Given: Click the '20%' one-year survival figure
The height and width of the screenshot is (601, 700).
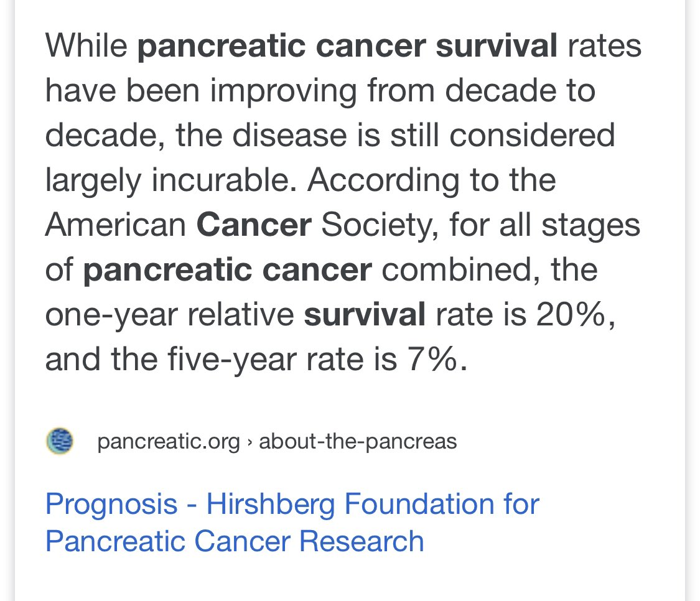Looking at the screenshot, I should (x=571, y=314).
